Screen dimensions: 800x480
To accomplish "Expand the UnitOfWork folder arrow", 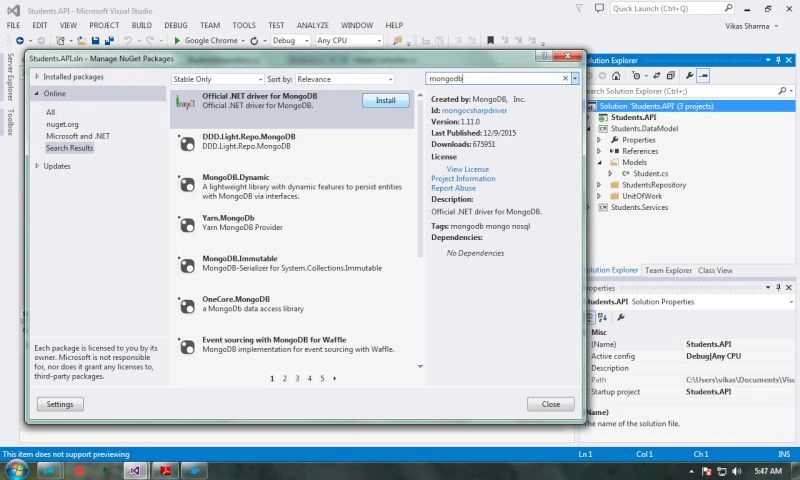I will (599, 196).
